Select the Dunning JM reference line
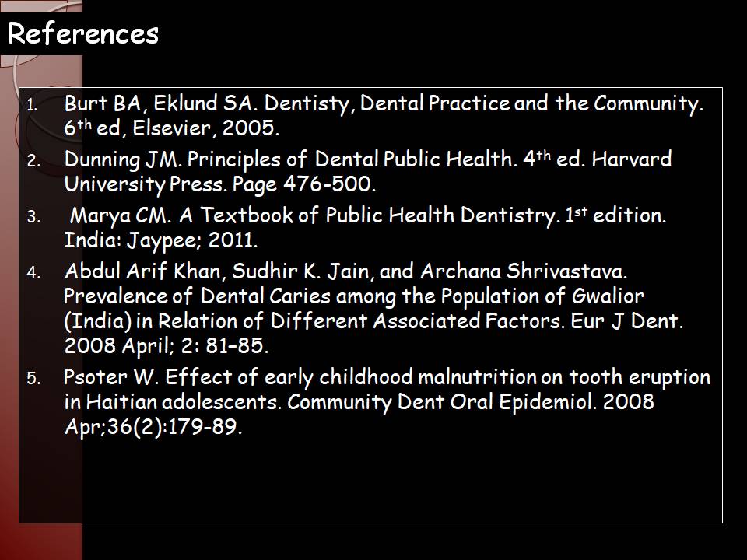Viewport: 747px width, 560px height. (367, 160)
